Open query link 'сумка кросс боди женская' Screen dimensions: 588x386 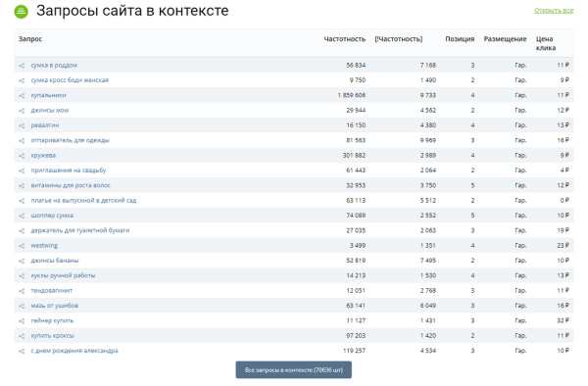[x=70, y=80]
